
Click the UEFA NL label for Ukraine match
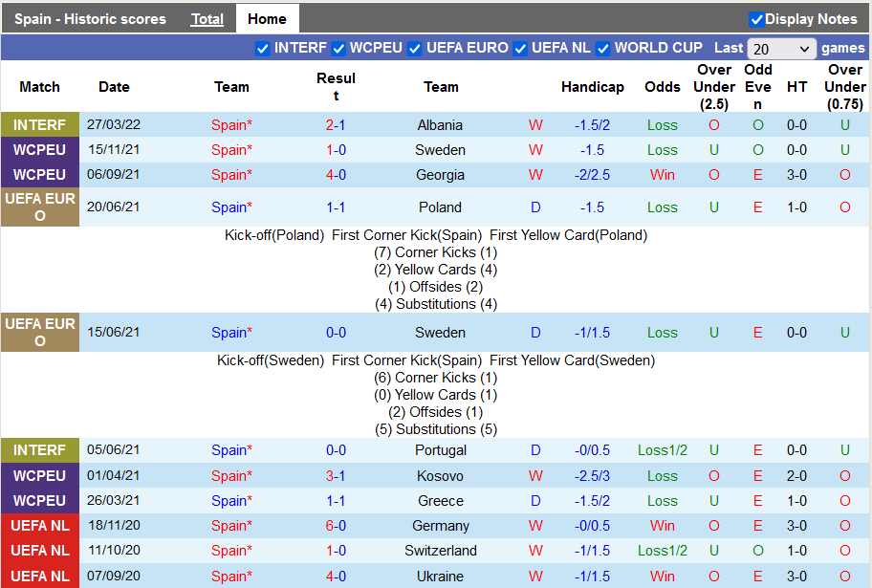pyautogui.click(x=39, y=576)
